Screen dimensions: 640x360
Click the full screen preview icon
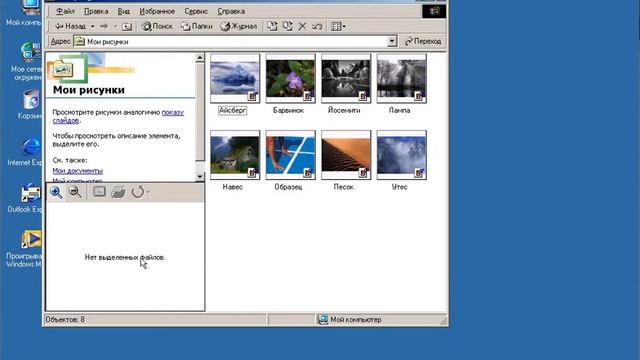pos(99,192)
